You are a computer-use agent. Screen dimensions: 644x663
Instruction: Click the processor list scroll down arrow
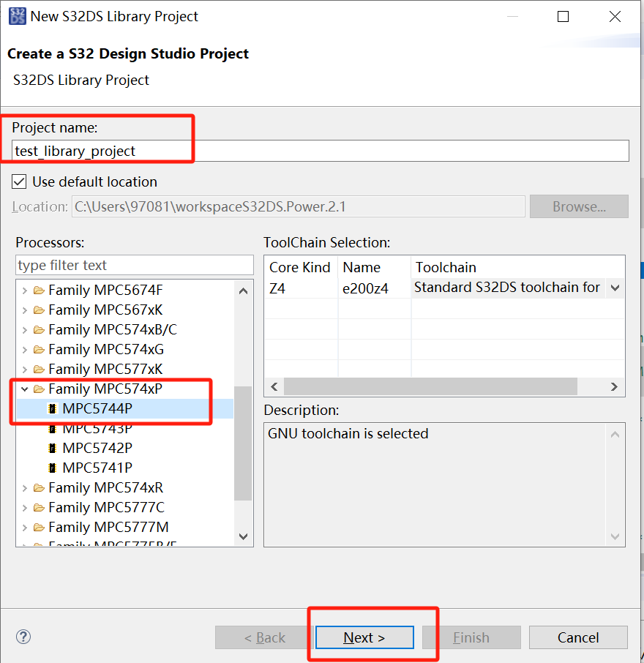[x=243, y=536]
